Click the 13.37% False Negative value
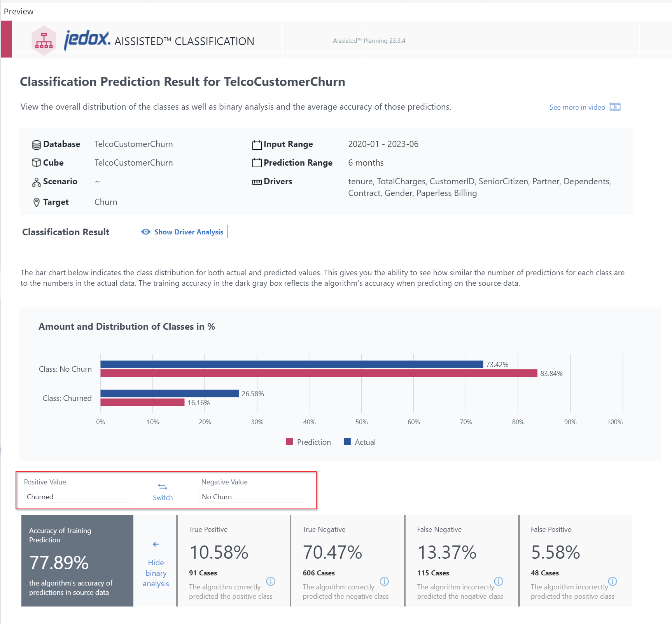This screenshot has width=672, height=624. [447, 552]
